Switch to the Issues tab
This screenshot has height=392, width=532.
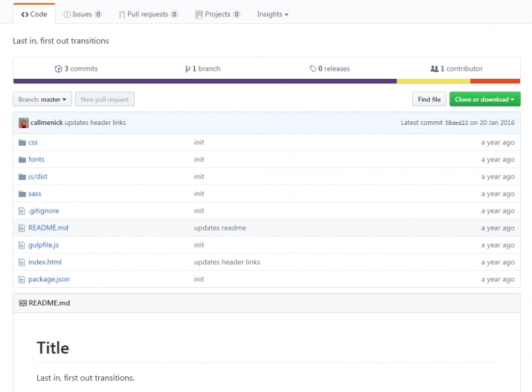[x=83, y=14]
